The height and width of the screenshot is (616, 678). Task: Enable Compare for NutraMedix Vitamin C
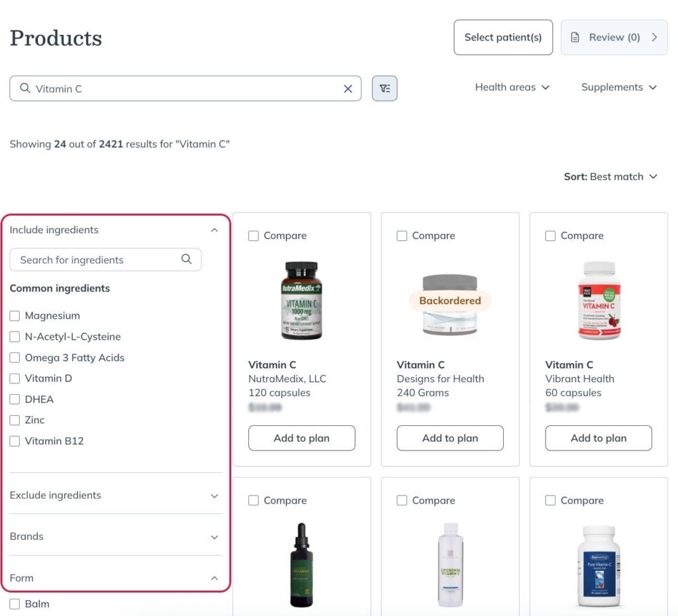254,236
